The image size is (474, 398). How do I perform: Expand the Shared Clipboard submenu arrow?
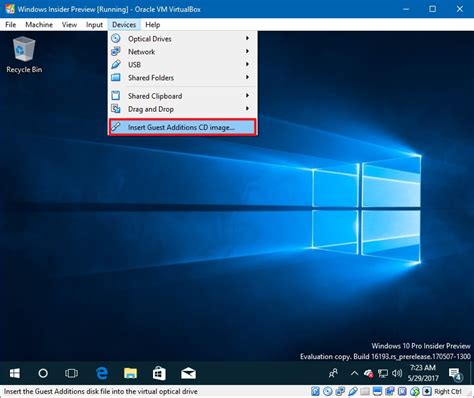[247, 96]
